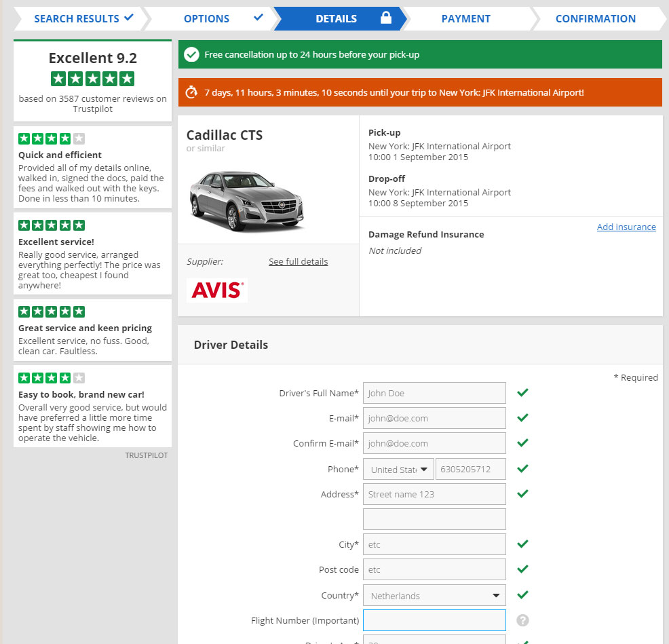
Task: Open the Confirmation step
Action: coord(595,19)
